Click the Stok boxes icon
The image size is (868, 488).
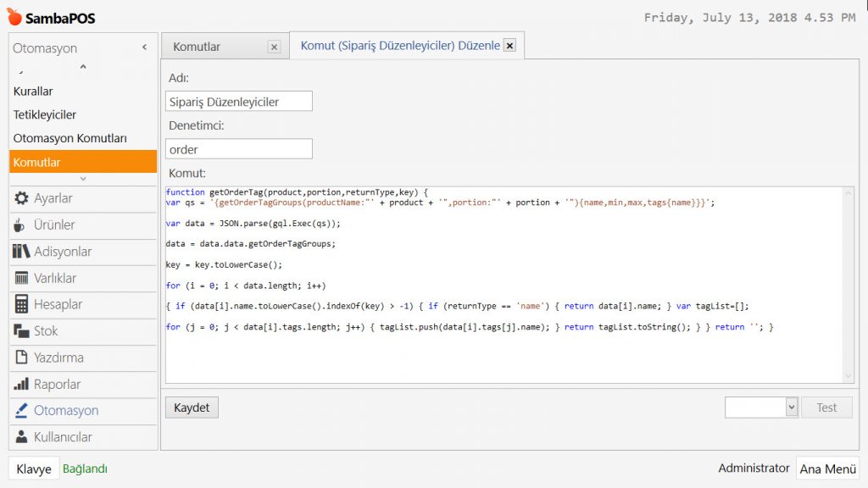(21, 331)
